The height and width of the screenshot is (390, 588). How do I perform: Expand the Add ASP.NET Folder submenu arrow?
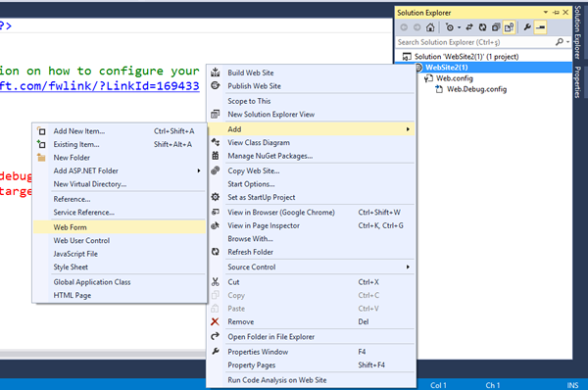tap(199, 171)
